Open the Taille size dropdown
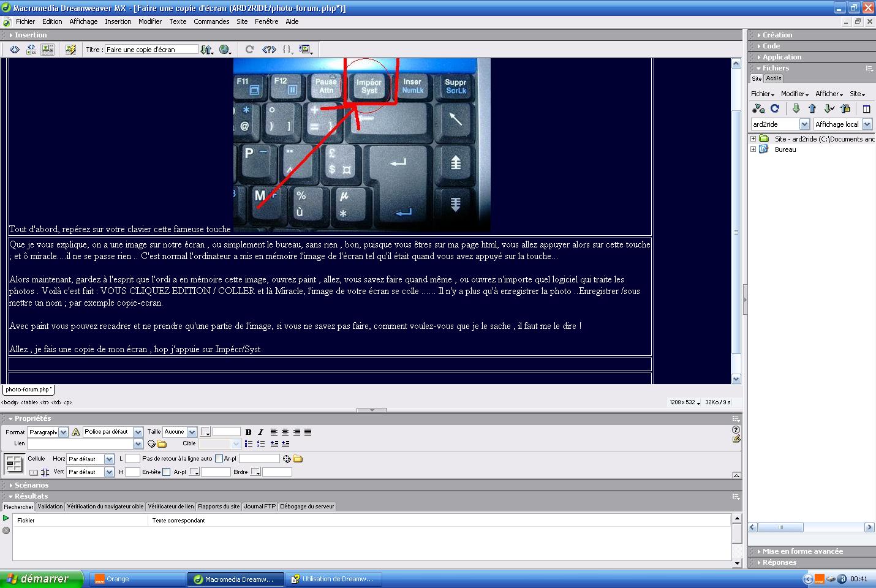Image resolution: width=876 pixels, height=588 pixels. [x=192, y=432]
